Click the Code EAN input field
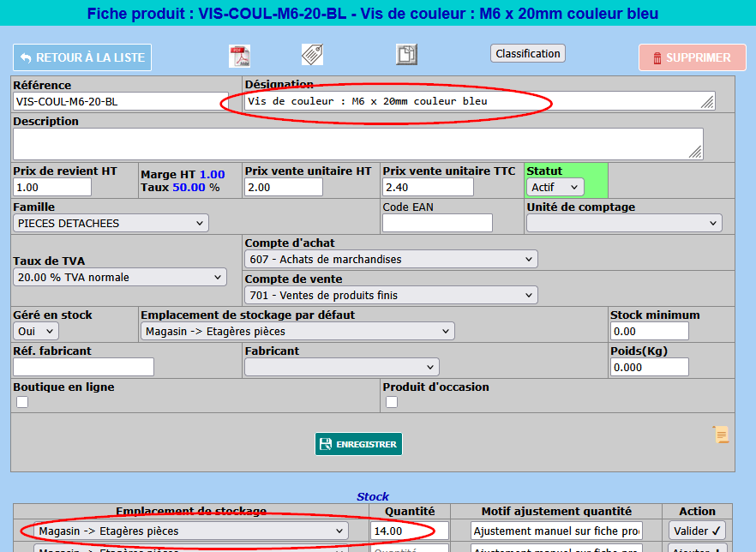The width and height of the screenshot is (756, 552). point(437,223)
